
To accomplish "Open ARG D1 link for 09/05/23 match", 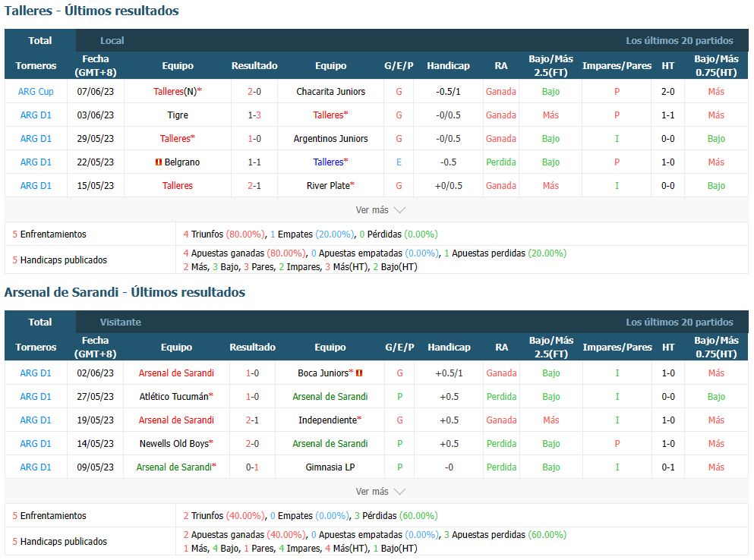I will click(x=36, y=467).
